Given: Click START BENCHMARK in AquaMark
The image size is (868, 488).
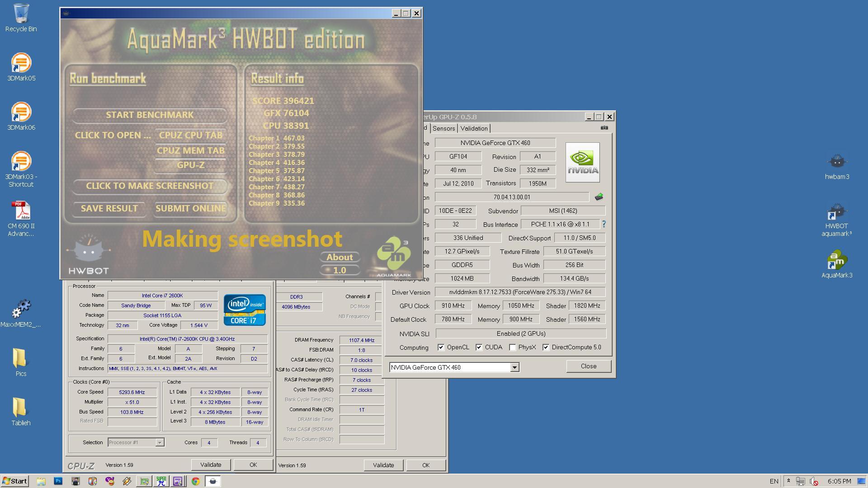Looking at the screenshot, I should 150,115.
